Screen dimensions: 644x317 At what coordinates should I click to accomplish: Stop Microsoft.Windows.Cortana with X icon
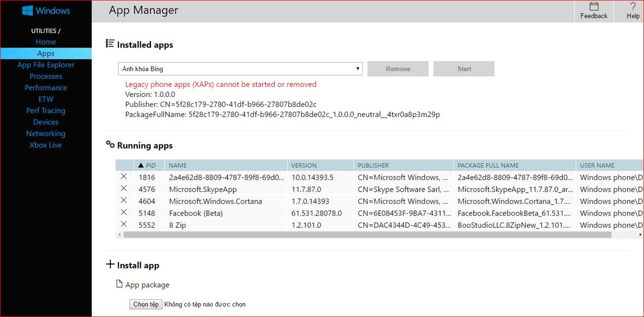[124, 201]
